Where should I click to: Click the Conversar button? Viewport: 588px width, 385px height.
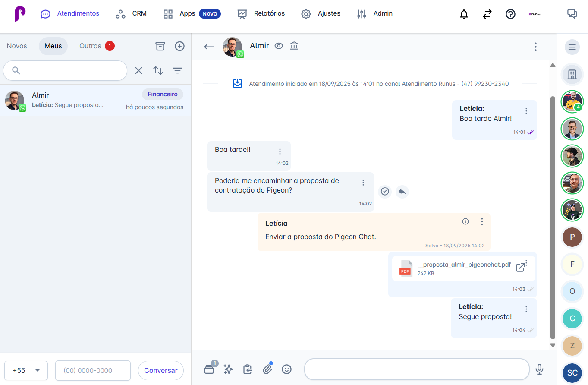[x=160, y=370]
